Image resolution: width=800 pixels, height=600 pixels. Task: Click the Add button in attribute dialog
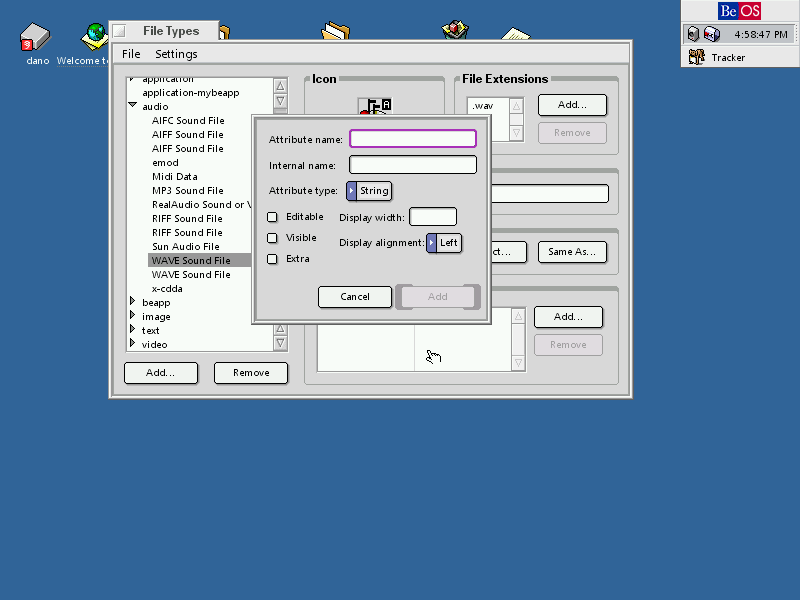point(438,297)
